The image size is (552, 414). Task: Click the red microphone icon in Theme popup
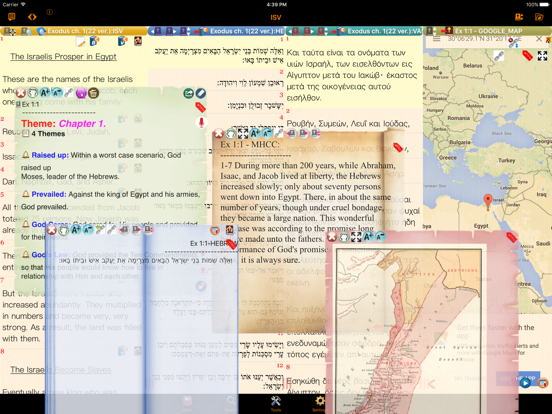(x=201, y=123)
